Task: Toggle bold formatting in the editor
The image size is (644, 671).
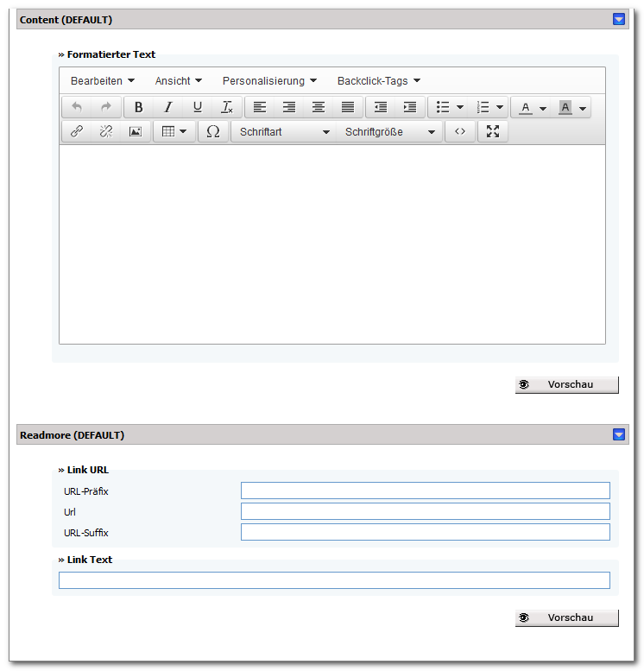Action: (x=138, y=107)
